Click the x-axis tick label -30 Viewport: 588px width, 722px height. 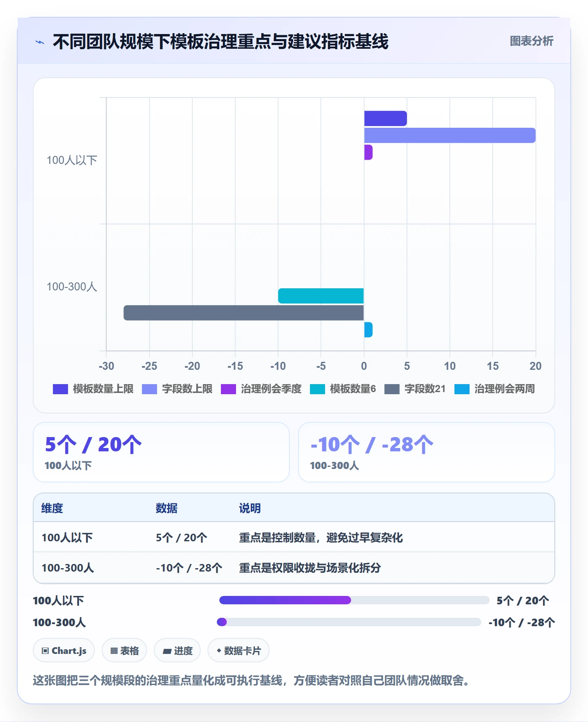(106, 366)
